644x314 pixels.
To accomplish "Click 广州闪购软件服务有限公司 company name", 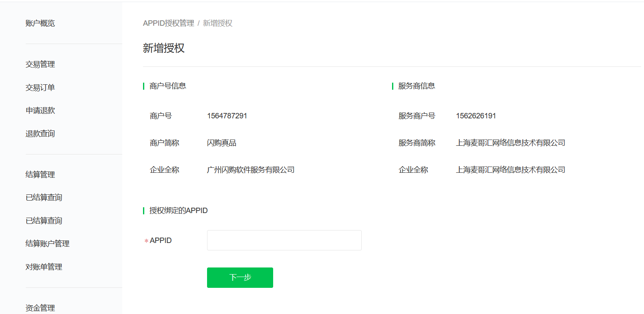I will pos(251,170).
